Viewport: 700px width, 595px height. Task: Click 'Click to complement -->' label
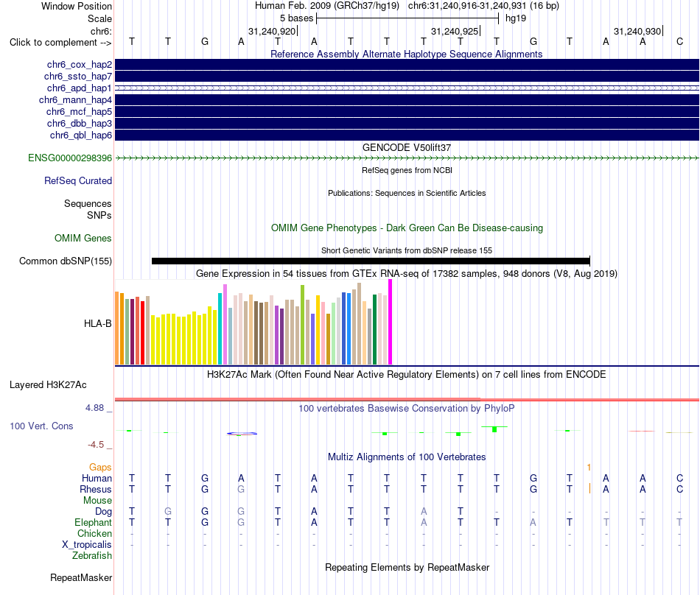point(60,43)
